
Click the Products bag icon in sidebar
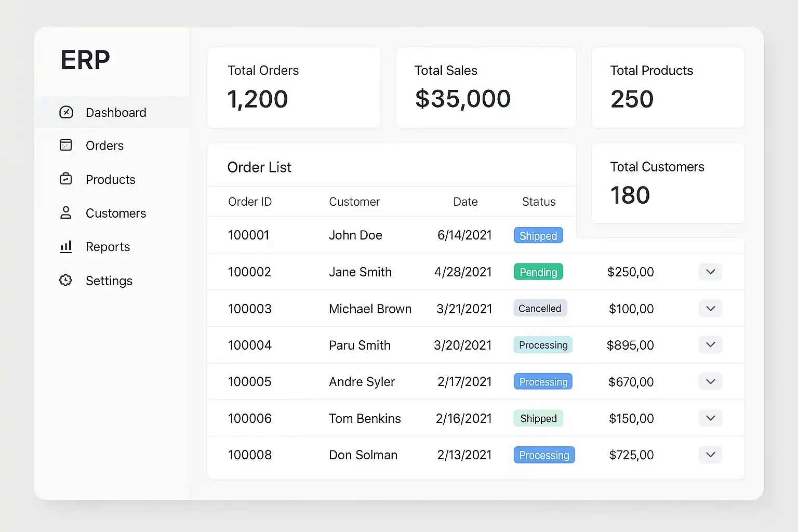point(66,179)
